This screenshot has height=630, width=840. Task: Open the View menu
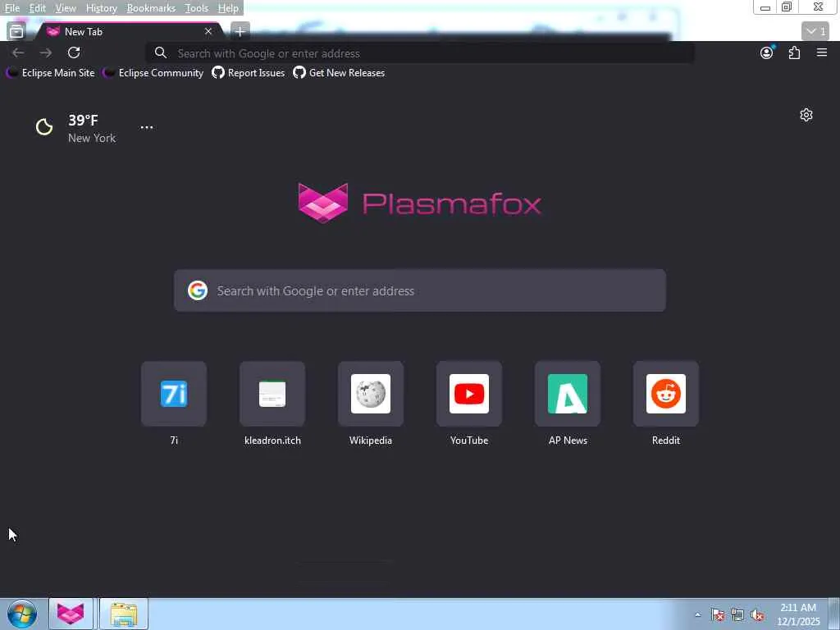pos(66,8)
